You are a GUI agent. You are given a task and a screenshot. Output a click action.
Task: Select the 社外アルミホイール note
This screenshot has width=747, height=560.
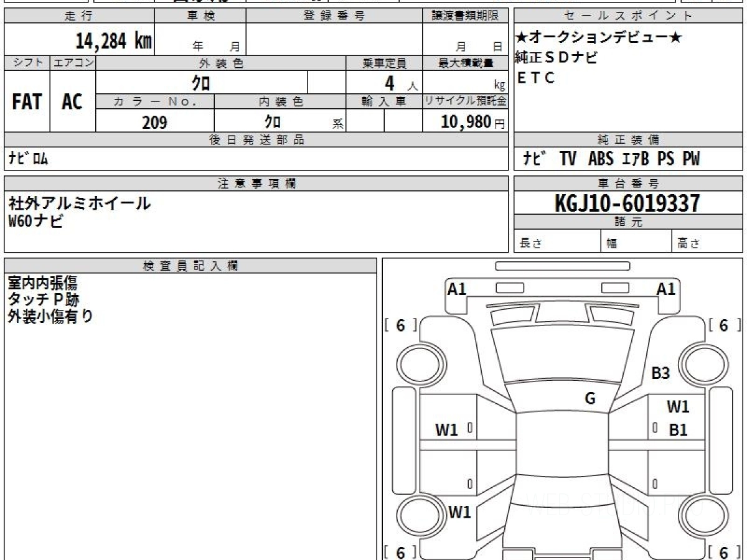pos(79,203)
